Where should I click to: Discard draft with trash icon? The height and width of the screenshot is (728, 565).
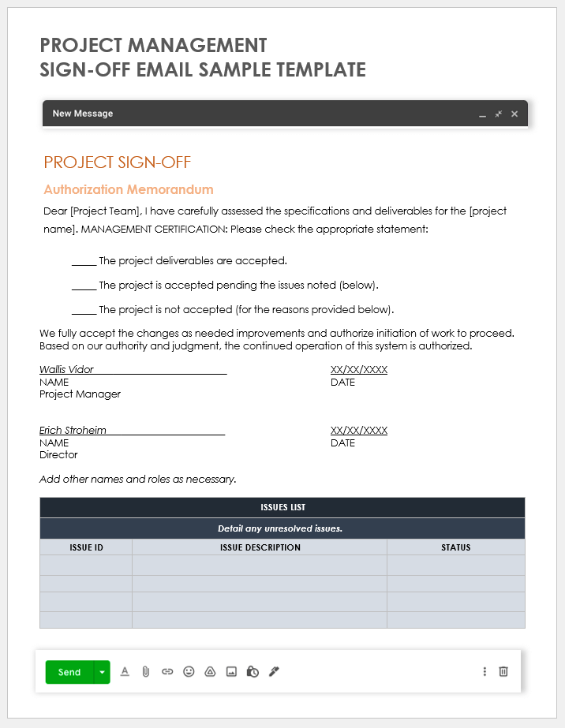[x=503, y=672]
